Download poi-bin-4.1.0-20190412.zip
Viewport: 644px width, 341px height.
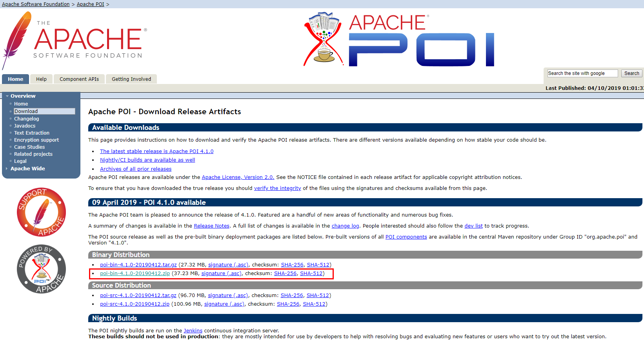135,274
